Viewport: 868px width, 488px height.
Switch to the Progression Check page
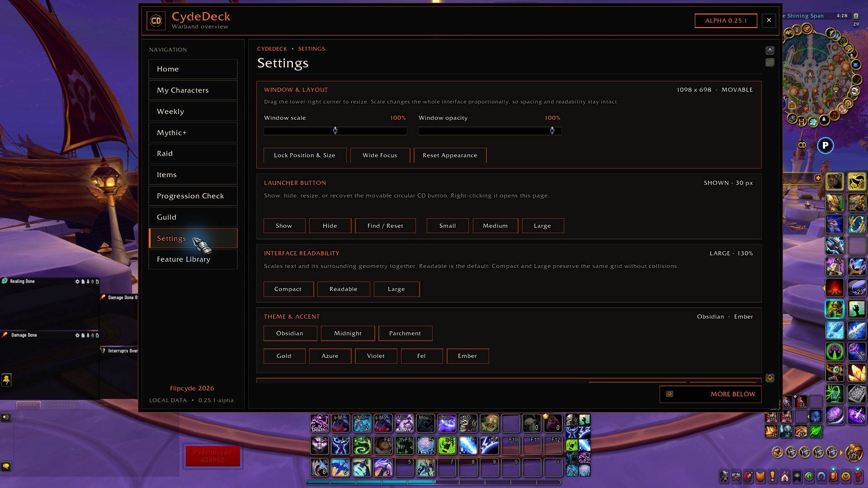(x=193, y=196)
